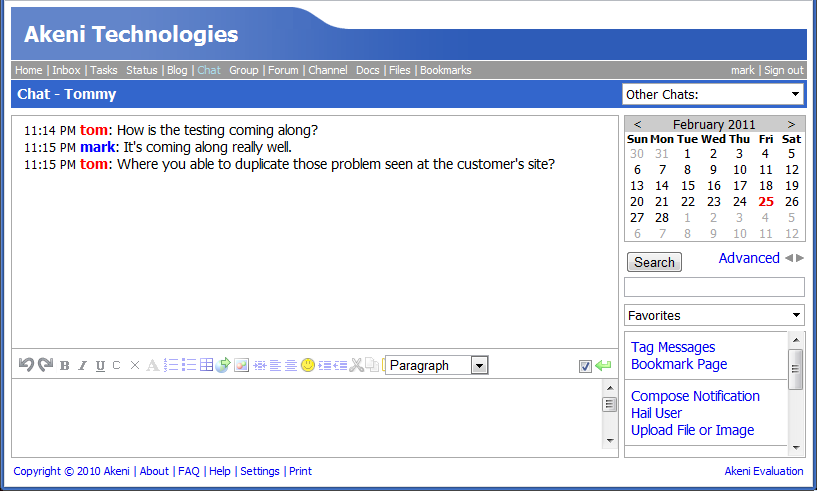Click the Upload File or Image link
817x491 pixels.
[x=692, y=430]
